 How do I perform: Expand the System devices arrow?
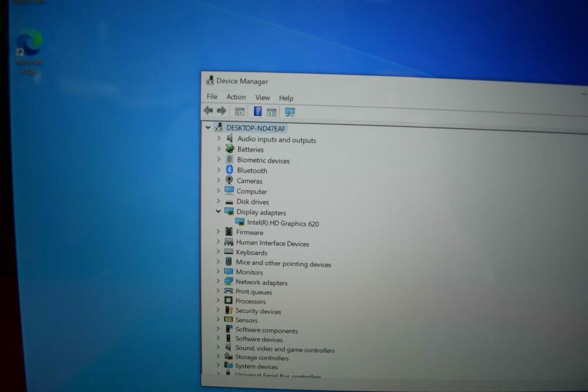(x=218, y=364)
